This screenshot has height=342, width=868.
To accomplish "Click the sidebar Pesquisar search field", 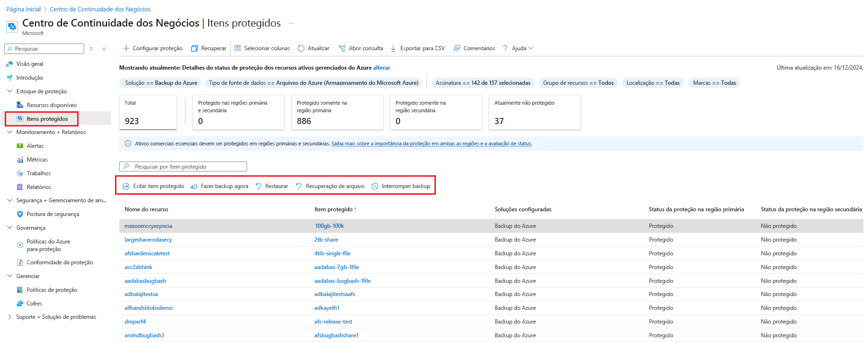I will [x=44, y=49].
